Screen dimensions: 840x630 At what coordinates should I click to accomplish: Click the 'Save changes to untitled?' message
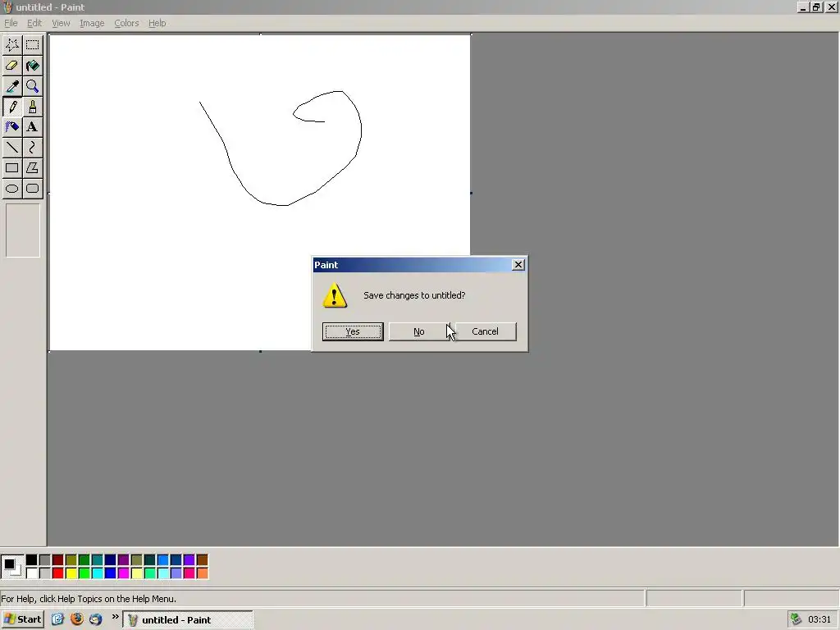(x=414, y=295)
